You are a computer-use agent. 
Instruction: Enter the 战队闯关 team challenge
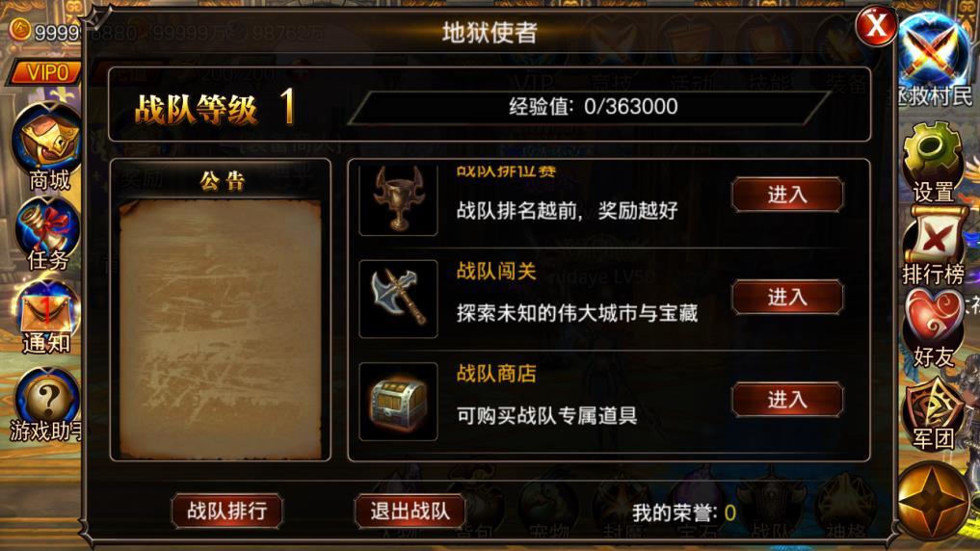tap(787, 297)
